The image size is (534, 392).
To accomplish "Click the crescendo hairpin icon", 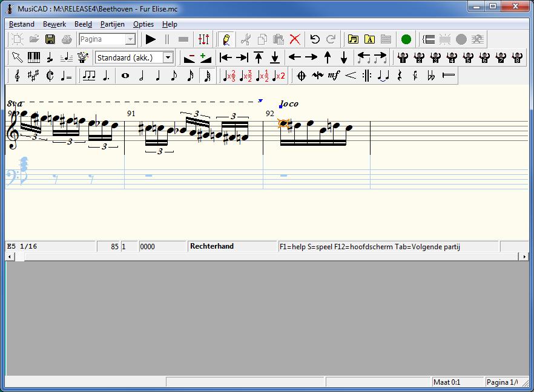I will click(351, 76).
